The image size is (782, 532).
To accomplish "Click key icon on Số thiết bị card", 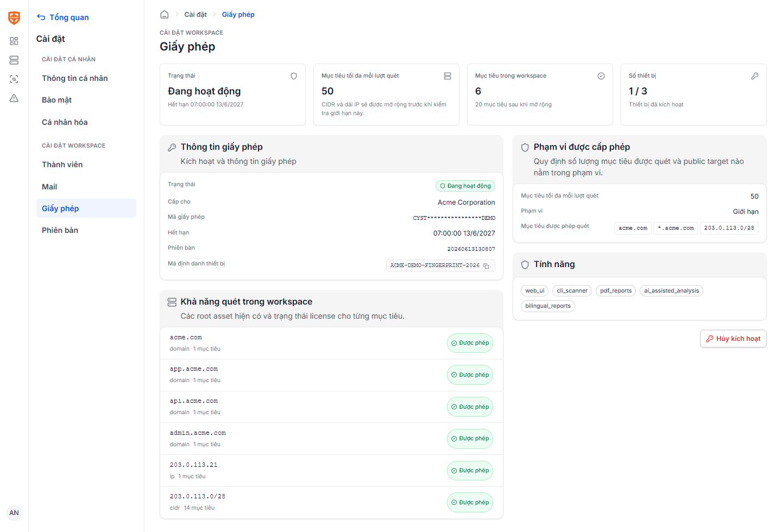I will [x=755, y=76].
